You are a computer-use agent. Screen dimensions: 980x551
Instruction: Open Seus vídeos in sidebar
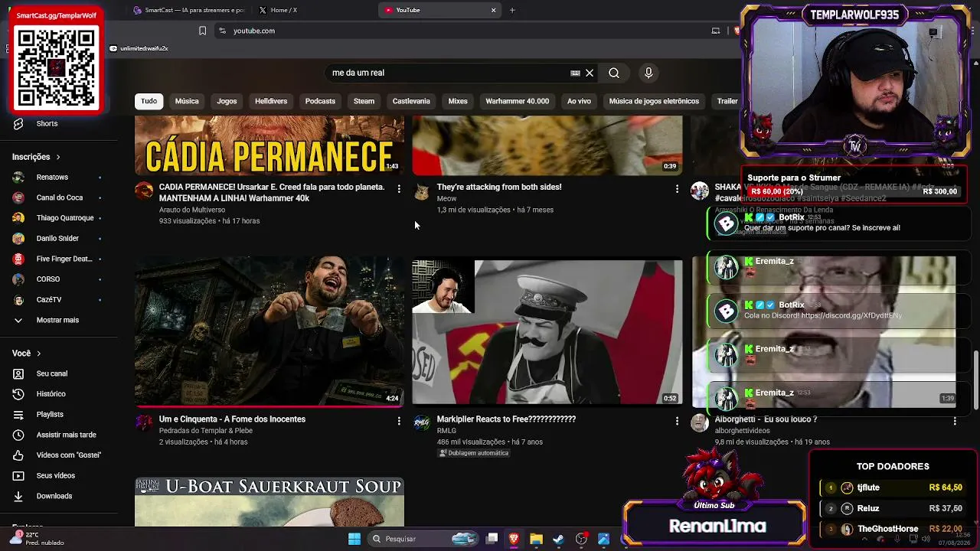[x=58, y=475]
